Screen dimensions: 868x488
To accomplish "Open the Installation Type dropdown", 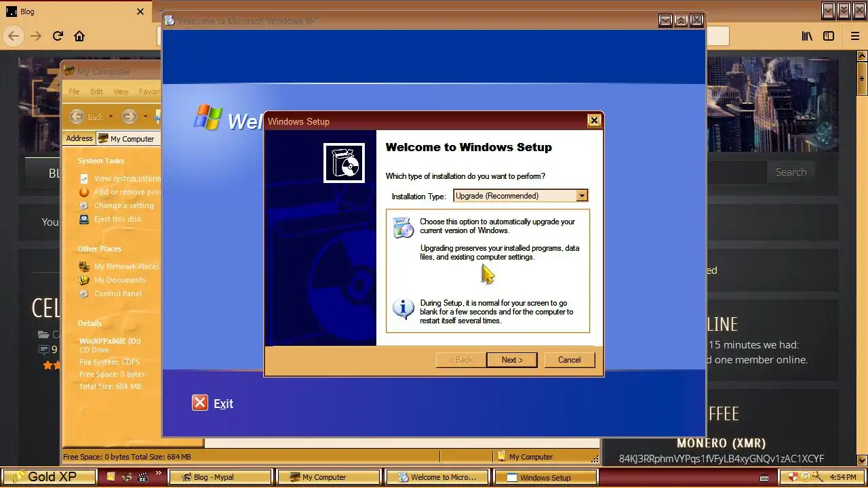I will tap(581, 196).
